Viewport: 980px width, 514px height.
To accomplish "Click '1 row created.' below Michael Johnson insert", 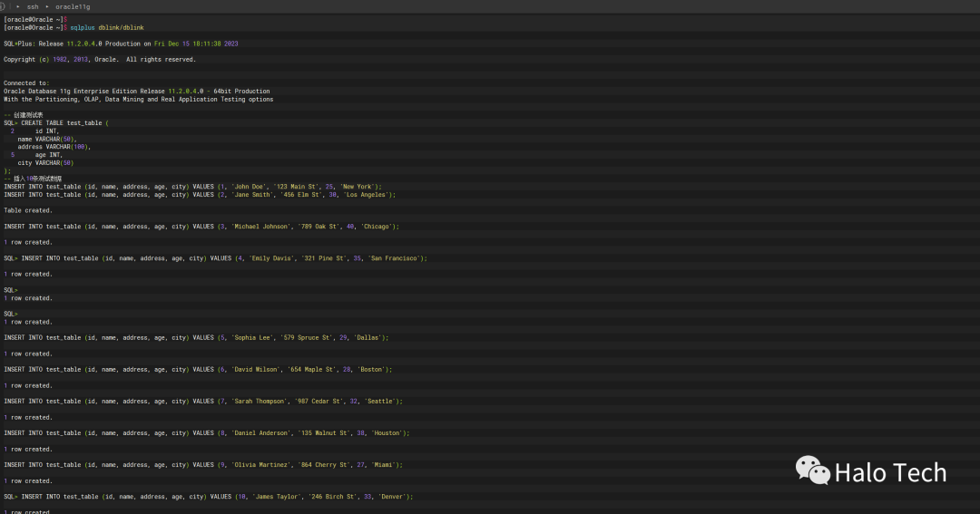I will [28, 242].
